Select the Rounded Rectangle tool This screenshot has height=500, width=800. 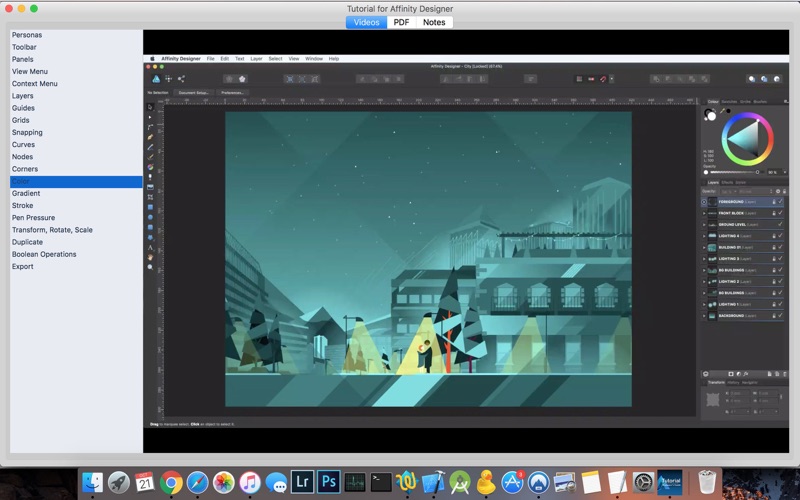(x=150, y=228)
